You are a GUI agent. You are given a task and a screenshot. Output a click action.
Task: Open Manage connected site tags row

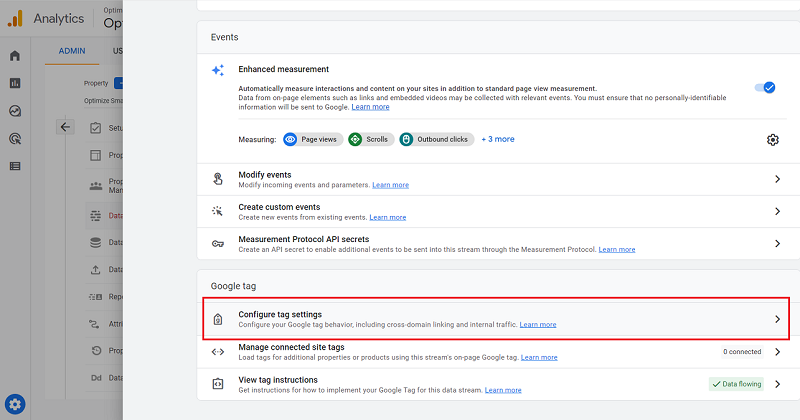point(498,352)
